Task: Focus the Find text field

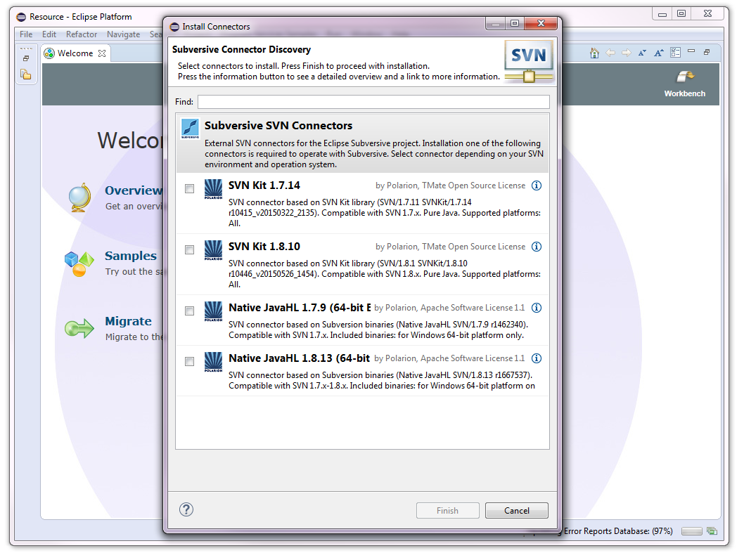Action: pos(373,102)
